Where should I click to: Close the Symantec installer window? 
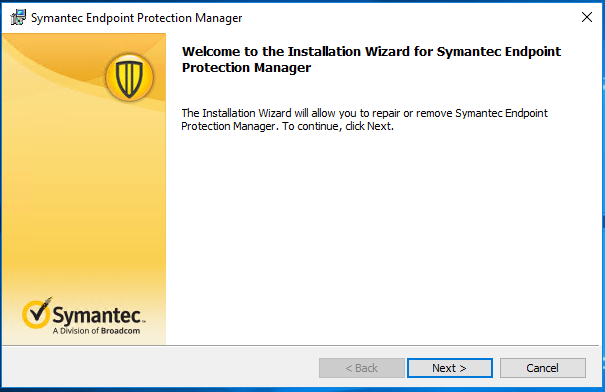pos(586,17)
